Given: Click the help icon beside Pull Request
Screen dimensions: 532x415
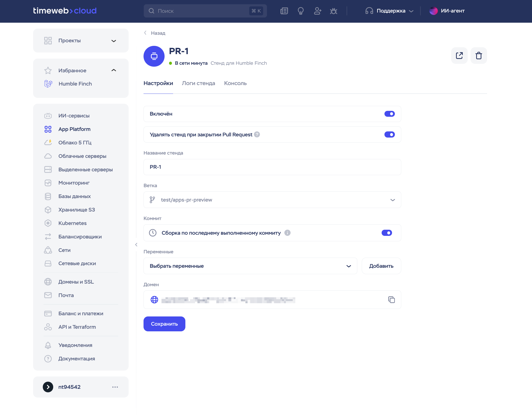Looking at the screenshot, I should point(257,134).
